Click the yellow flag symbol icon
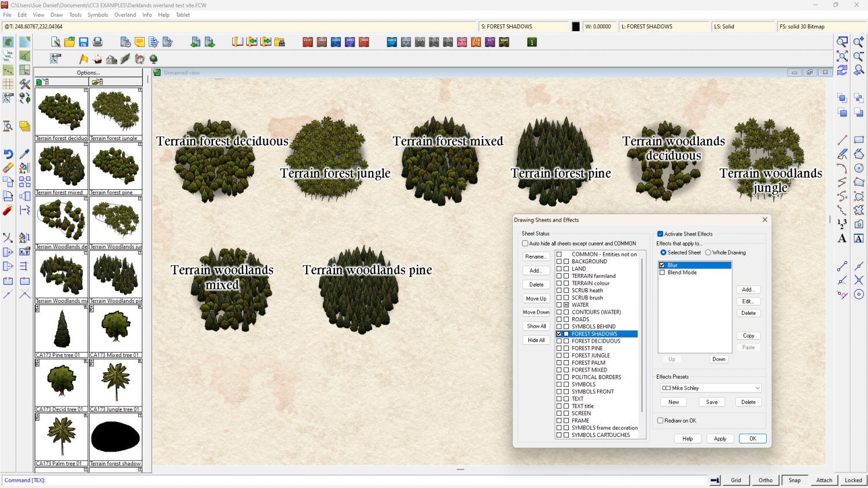868x488 pixels. pyautogui.click(x=83, y=58)
